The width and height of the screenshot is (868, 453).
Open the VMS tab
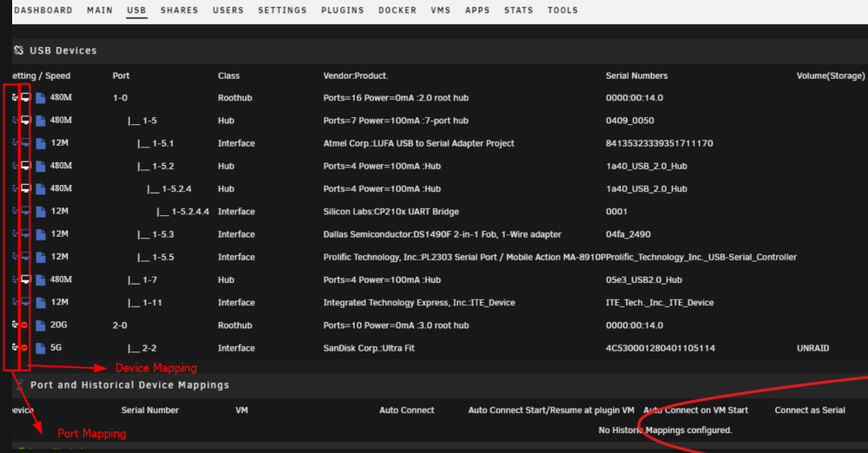pyautogui.click(x=441, y=10)
